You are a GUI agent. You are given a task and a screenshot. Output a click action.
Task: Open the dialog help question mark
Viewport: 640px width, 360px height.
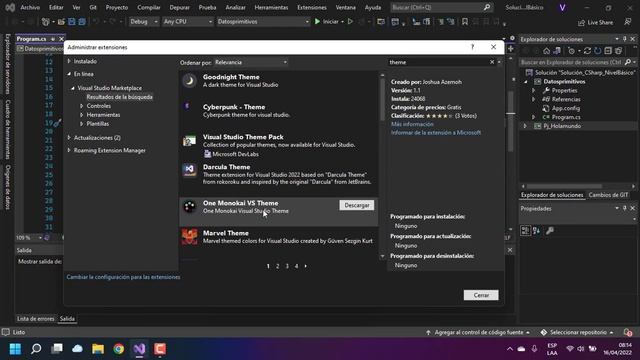[x=473, y=47]
